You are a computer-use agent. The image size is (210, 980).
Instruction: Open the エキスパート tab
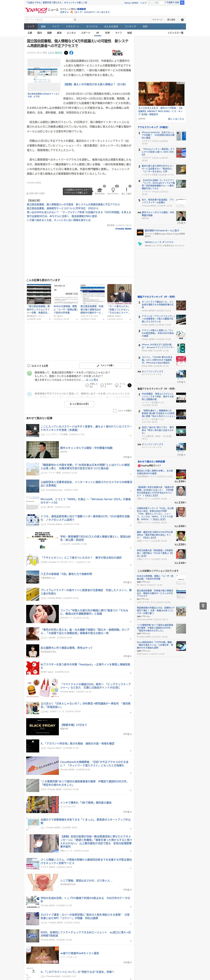tap(72, 26)
